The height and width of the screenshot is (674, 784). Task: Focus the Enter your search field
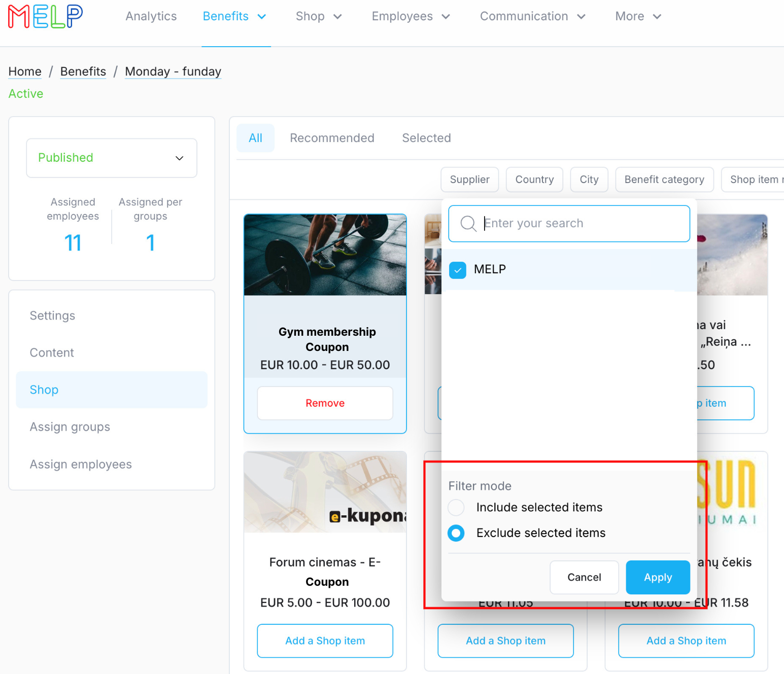pos(569,224)
